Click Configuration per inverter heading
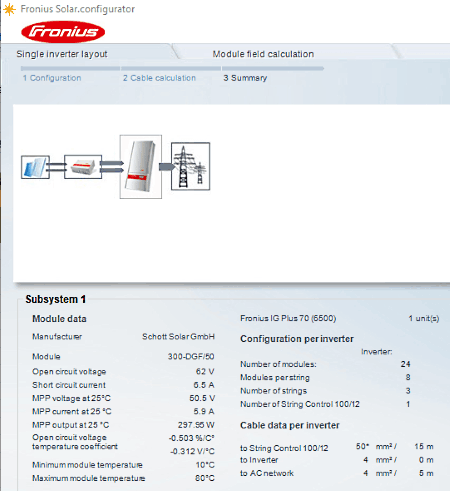Screen dimensions: 450x491 tap(297, 339)
